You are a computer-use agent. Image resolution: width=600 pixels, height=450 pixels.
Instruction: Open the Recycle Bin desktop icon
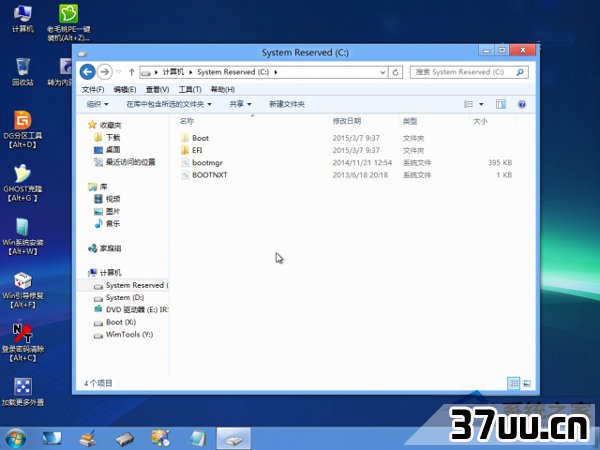pyautogui.click(x=23, y=72)
